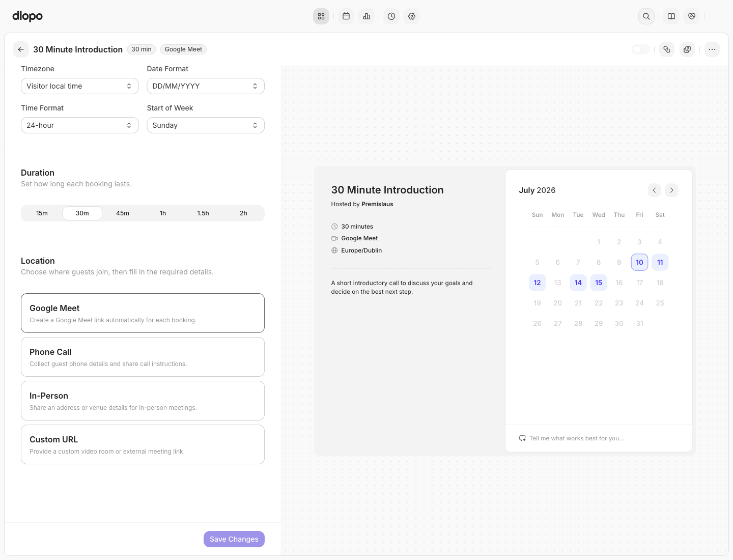The width and height of the screenshot is (733, 560).
Task: Open the analytics bar chart icon
Action: coord(366,16)
